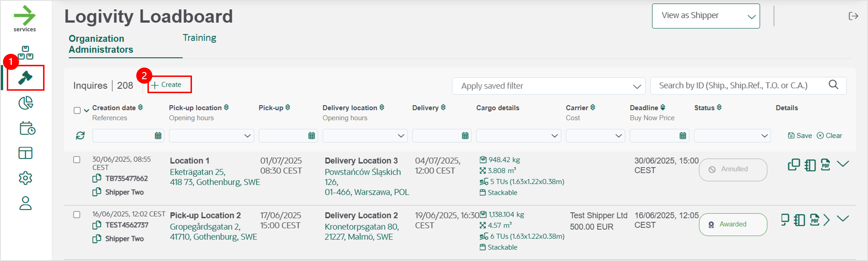Open the settings gear sidebar icon
Screen dimensions: 868x261
(25, 178)
